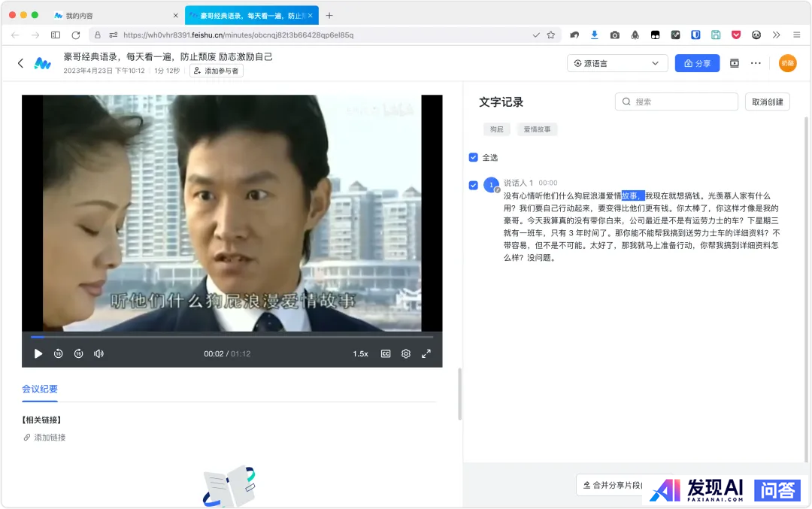
Task: Bookmark page with star icon
Action: point(551,35)
